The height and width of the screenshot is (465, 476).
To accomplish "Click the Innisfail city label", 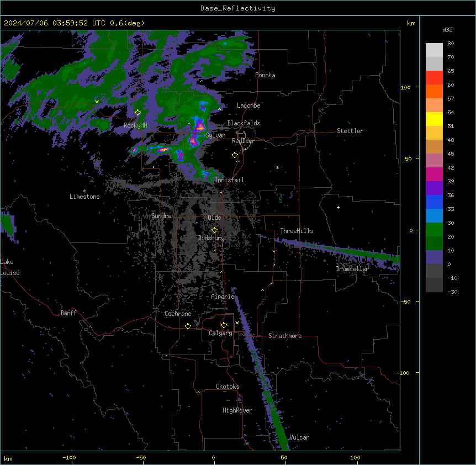I will [229, 180].
